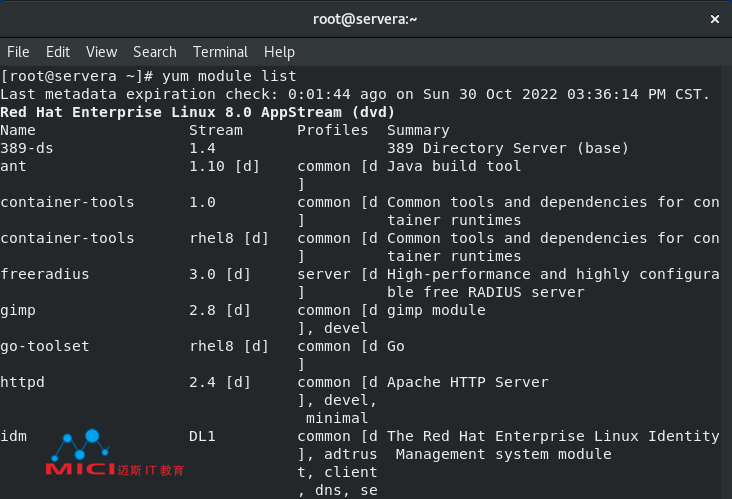This screenshot has width=732, height=499.
Task: Click the terminal's vertical scrollbar
Action: coord(726,282)
